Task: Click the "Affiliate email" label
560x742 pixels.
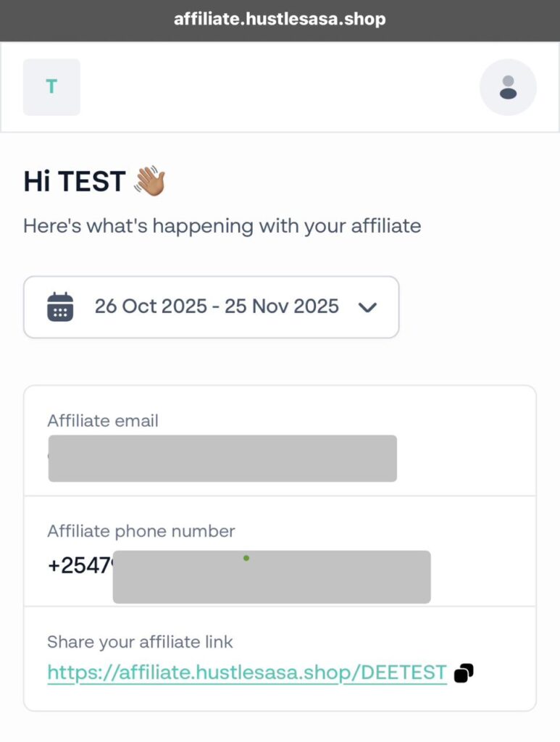Action: (103, 420)
